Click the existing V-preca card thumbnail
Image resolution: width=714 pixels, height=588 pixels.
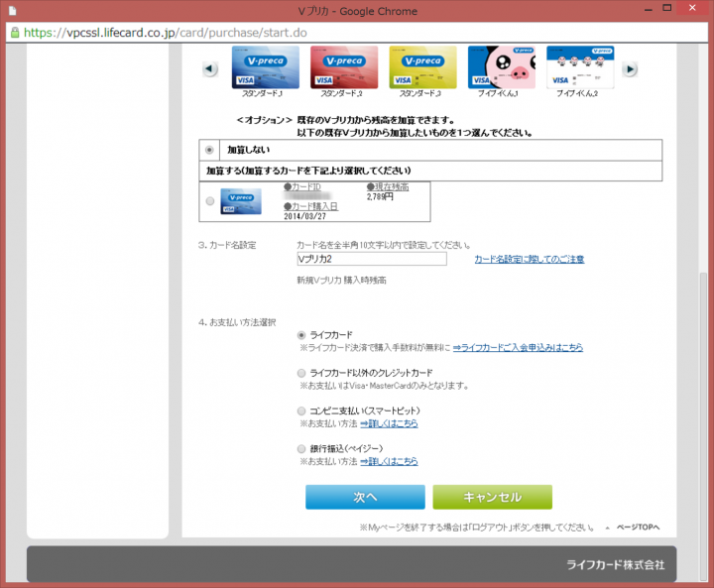[x=241, y=201]
